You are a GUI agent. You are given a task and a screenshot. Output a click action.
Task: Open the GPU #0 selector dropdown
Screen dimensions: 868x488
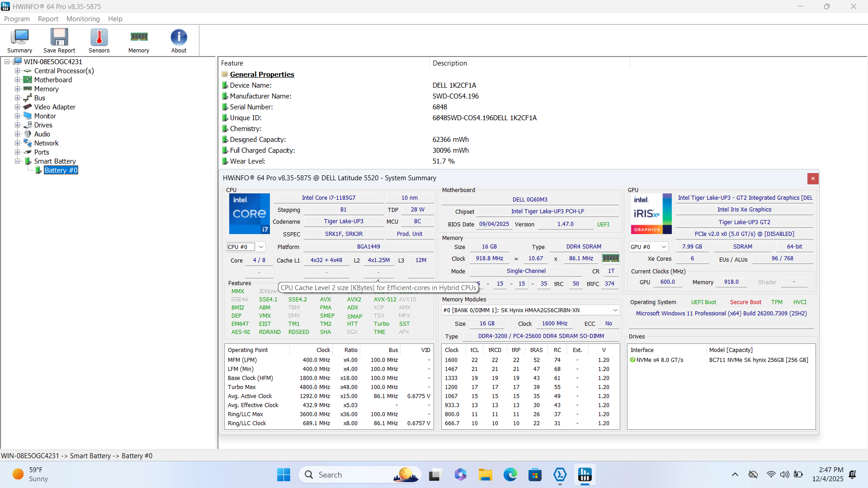pyautogui.click(x=664, y=247)
